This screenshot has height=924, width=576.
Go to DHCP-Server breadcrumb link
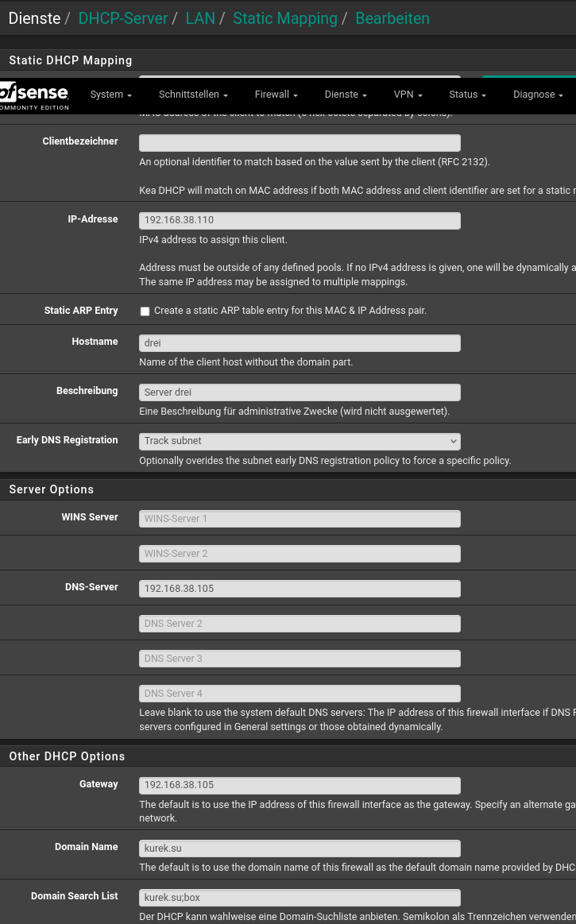pyautogui.click(x=123, y=18)
